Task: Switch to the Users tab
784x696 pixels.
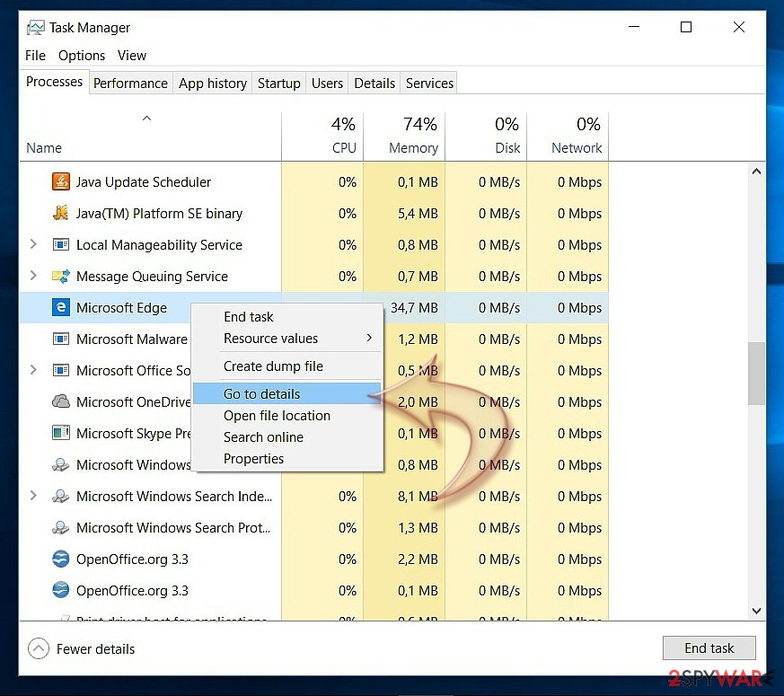Action: [327, 83]
